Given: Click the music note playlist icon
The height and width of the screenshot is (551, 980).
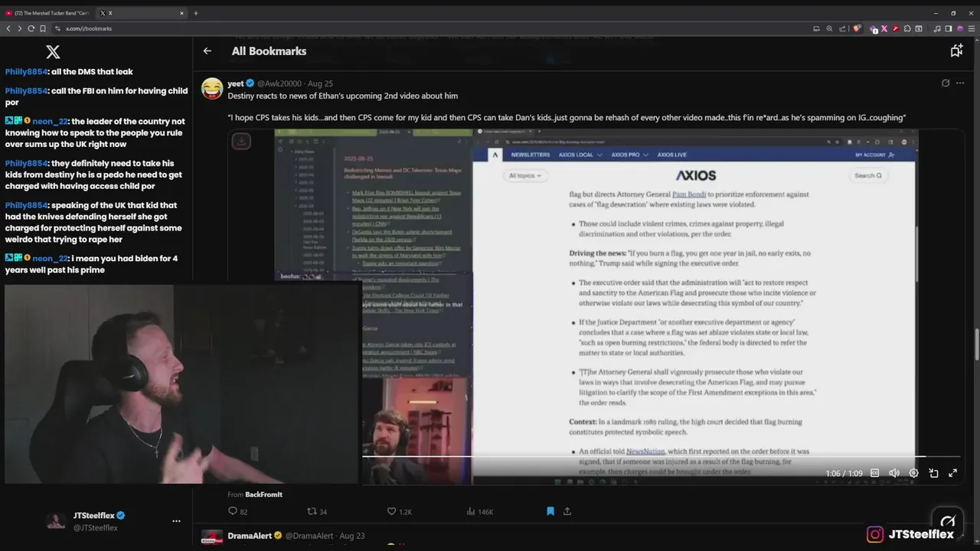Looking at the screenshot, I should click(x=937, y=28).
